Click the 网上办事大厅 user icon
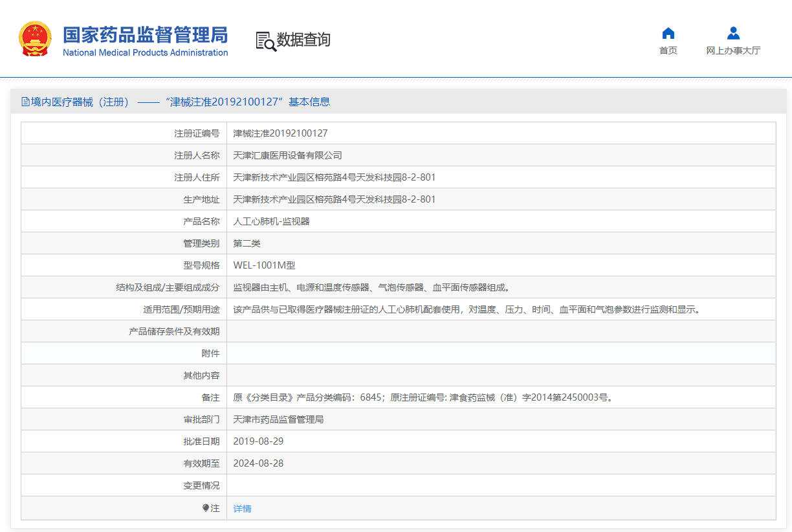Screen dimensions: 792x532 click(733, 33)
